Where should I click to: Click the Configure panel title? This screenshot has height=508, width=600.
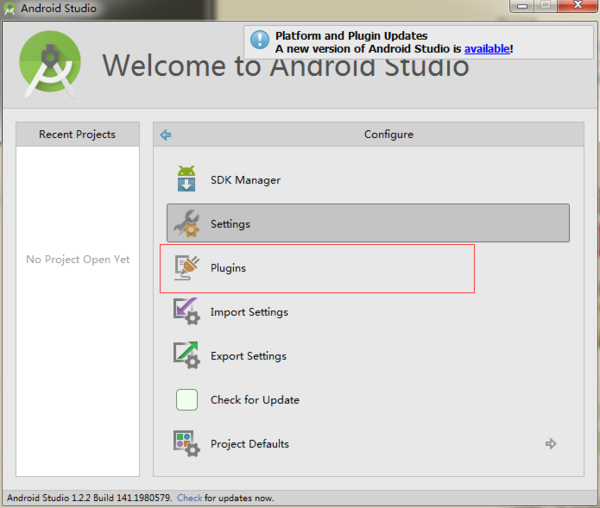click(389, 134)
